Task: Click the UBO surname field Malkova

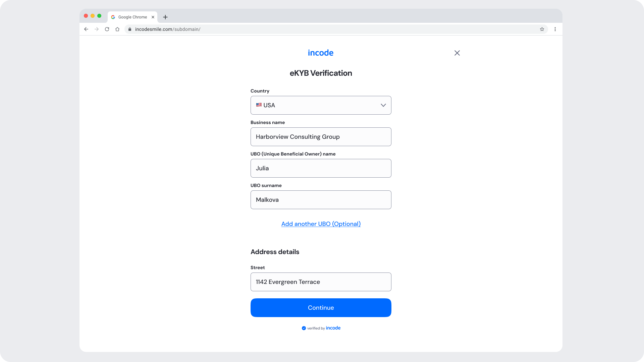Action: point(321,200)
